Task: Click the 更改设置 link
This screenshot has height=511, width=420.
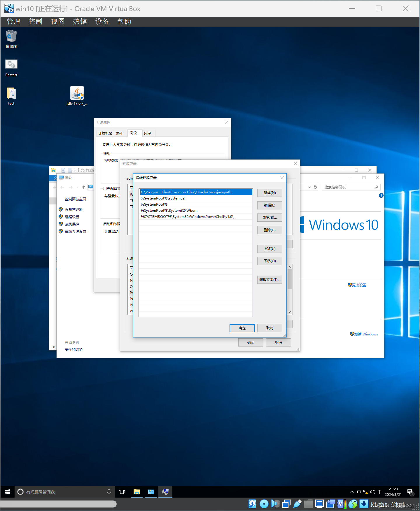Action: tap(359, 285)
